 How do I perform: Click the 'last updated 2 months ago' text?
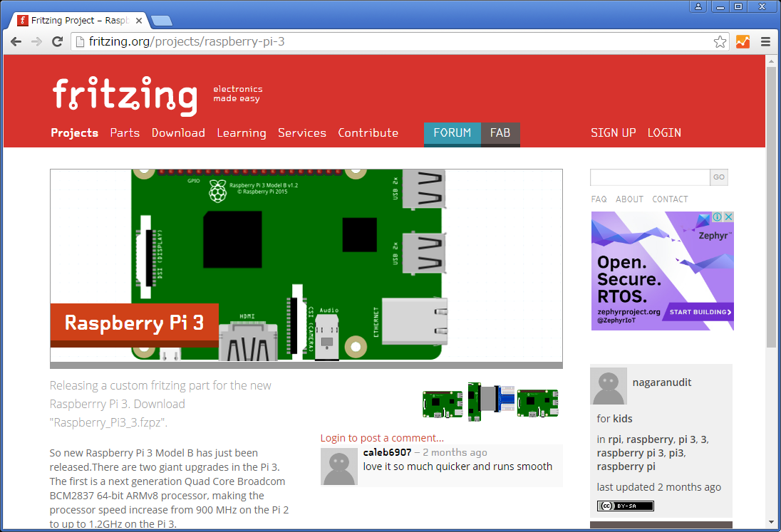[x=658, y=487]
